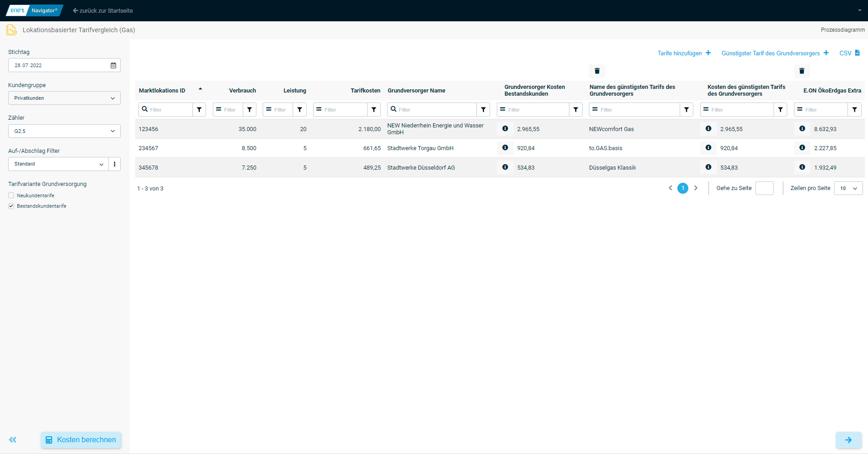Click filter funnel for Verbrauch column
868x454 pixels.
pos(250,109)
